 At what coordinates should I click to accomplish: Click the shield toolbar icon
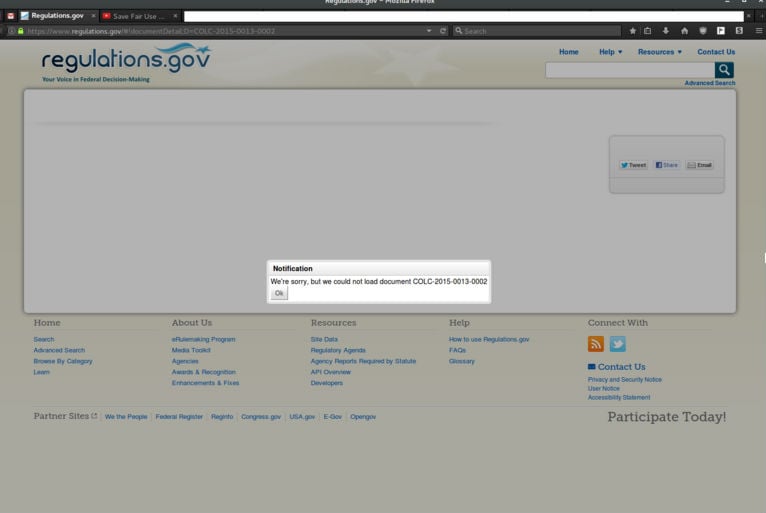703,31
